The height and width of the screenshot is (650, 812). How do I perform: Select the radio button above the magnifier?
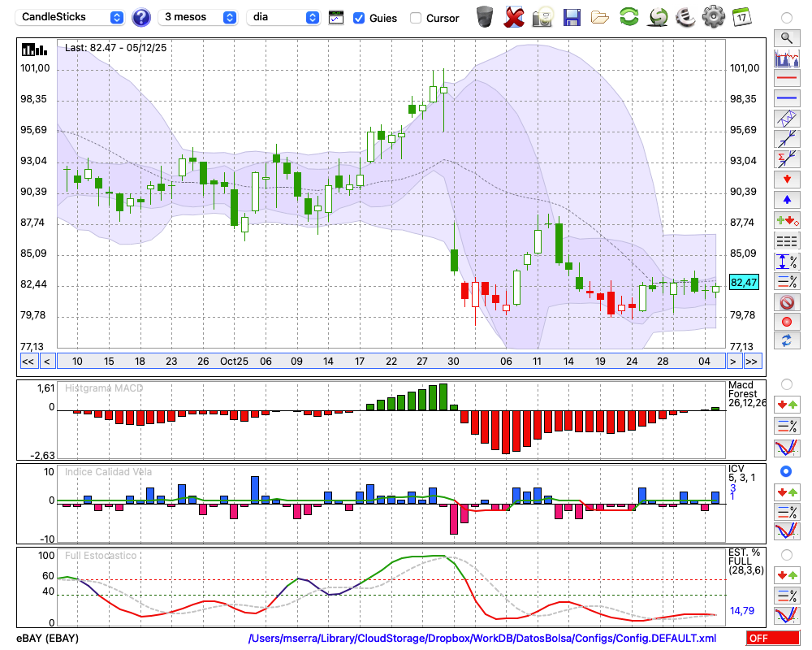[x=787, y=18]
